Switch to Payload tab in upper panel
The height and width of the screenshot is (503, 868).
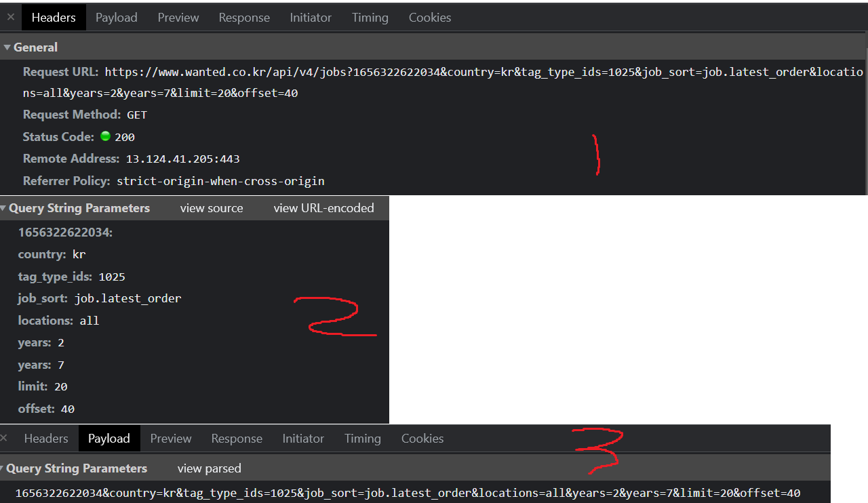[116, 18]
